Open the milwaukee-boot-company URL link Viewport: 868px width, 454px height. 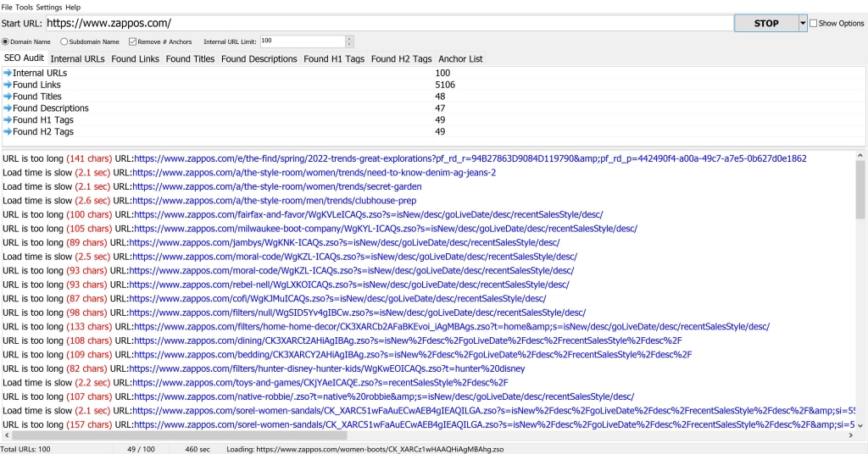386,229
